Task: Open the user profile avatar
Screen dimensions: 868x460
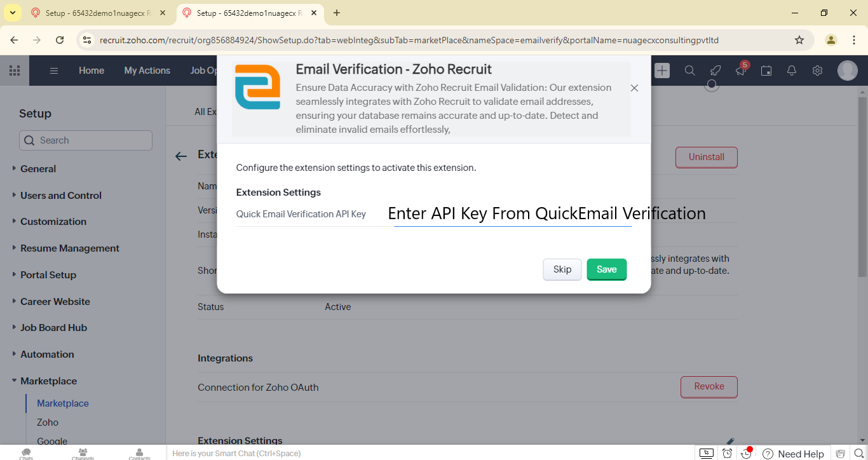Action: coord(847,71)
